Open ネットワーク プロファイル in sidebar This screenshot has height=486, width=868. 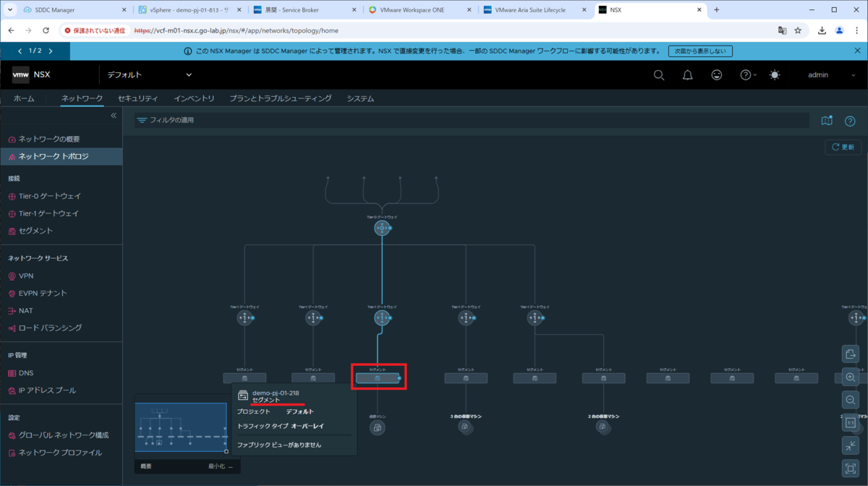point(61,453)
